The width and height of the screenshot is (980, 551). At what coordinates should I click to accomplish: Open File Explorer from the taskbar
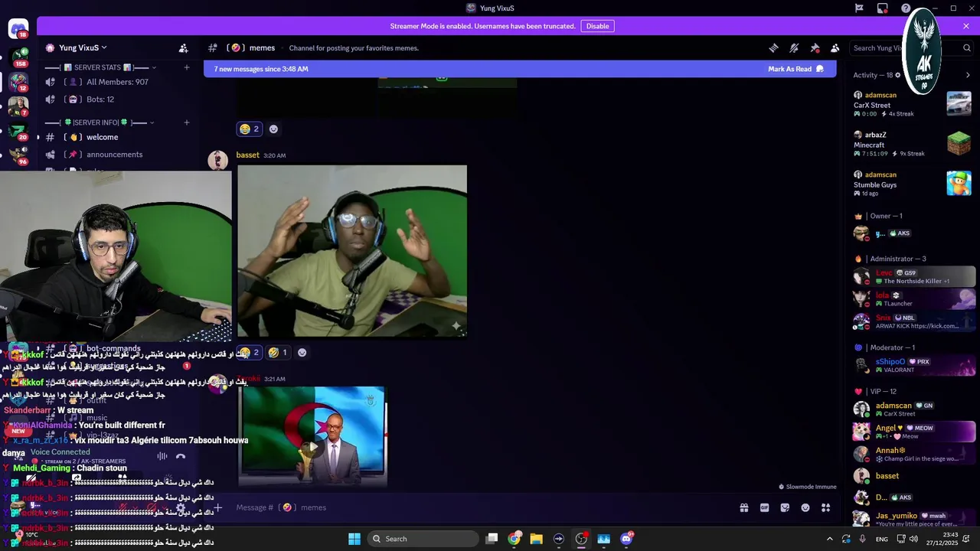pyautogui.click(x=537, y=539)
